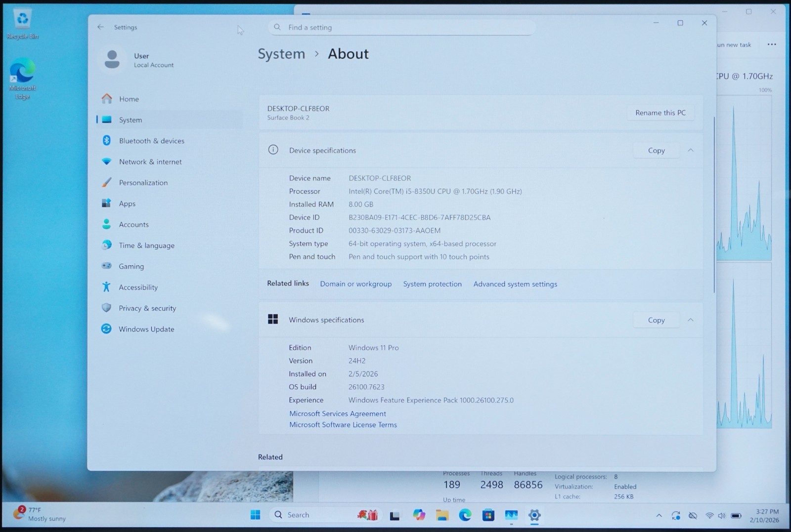Select the Device ID value text
791x532 pixels.
(x=419, y=217)
